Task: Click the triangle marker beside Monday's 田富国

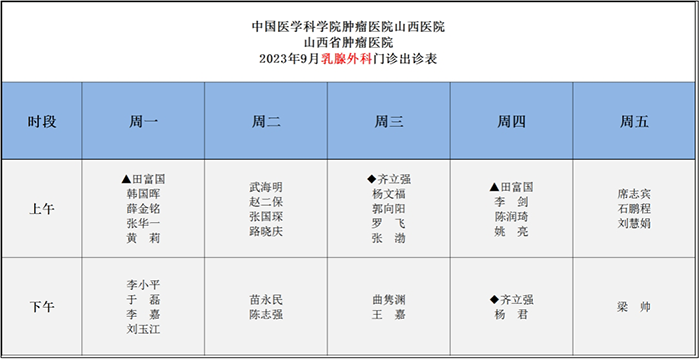Action: (x=126, y=180)
